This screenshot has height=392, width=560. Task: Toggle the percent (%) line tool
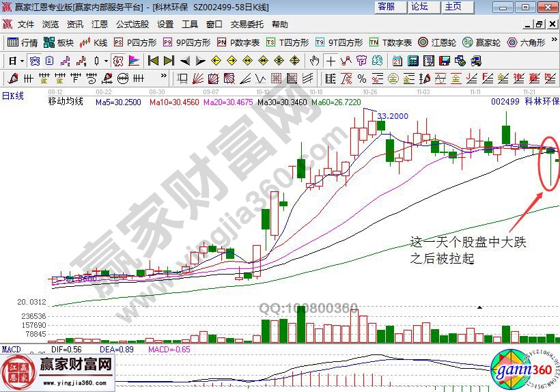(362, 78)
